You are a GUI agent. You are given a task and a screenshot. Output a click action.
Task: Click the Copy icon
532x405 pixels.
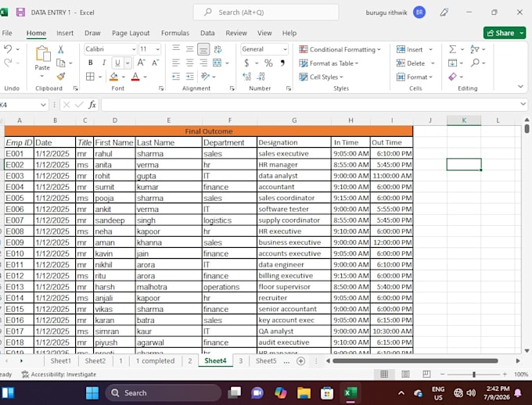pyautogui.click(x=61, y=63)
